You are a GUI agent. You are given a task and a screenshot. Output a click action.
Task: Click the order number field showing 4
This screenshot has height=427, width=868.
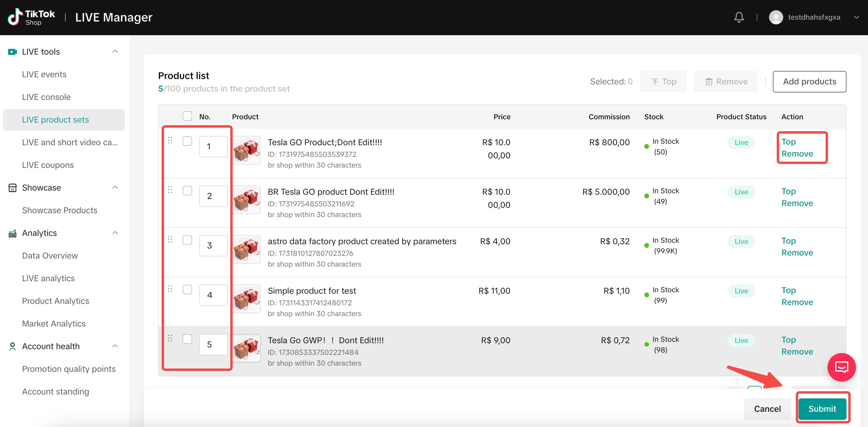(213, 295)
